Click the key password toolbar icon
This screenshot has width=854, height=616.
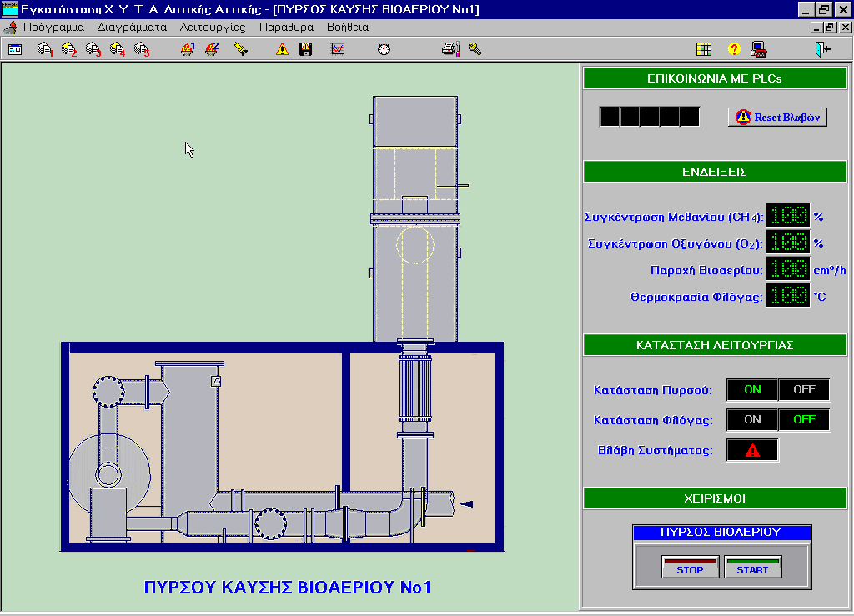click(x=475, y=49)
